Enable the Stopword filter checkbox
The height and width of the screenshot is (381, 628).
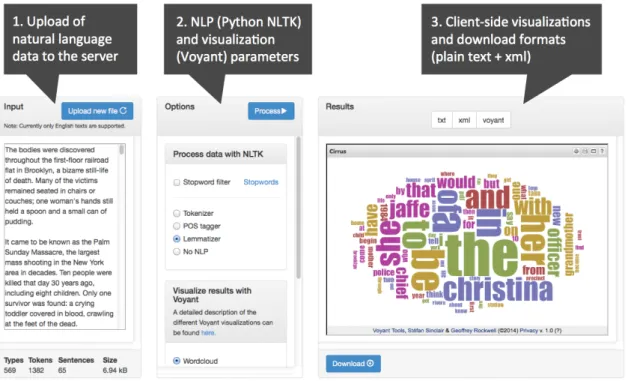click(x=177, y=182)
